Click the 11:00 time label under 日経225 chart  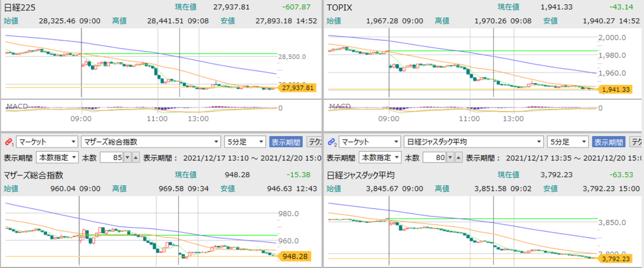[157, 119]
